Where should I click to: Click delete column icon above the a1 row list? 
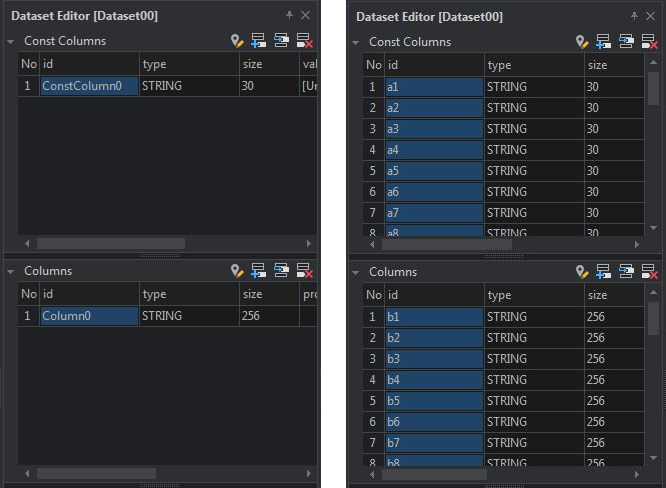coord(649,42)
